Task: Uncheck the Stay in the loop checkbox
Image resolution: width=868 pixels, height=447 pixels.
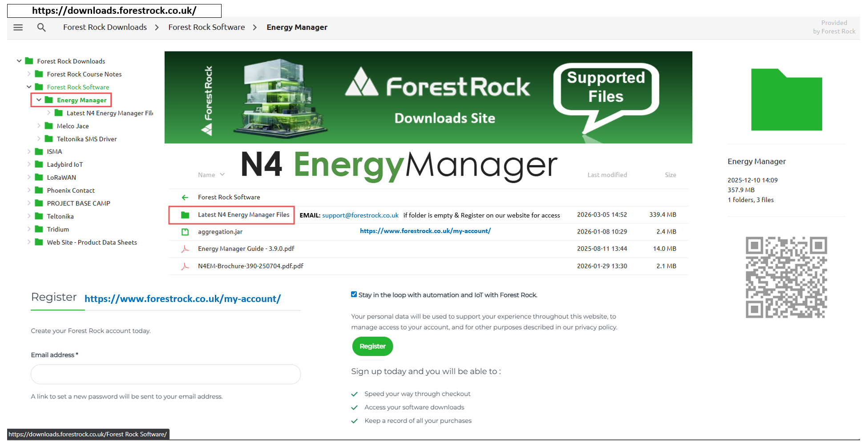Action: (354, 294)
